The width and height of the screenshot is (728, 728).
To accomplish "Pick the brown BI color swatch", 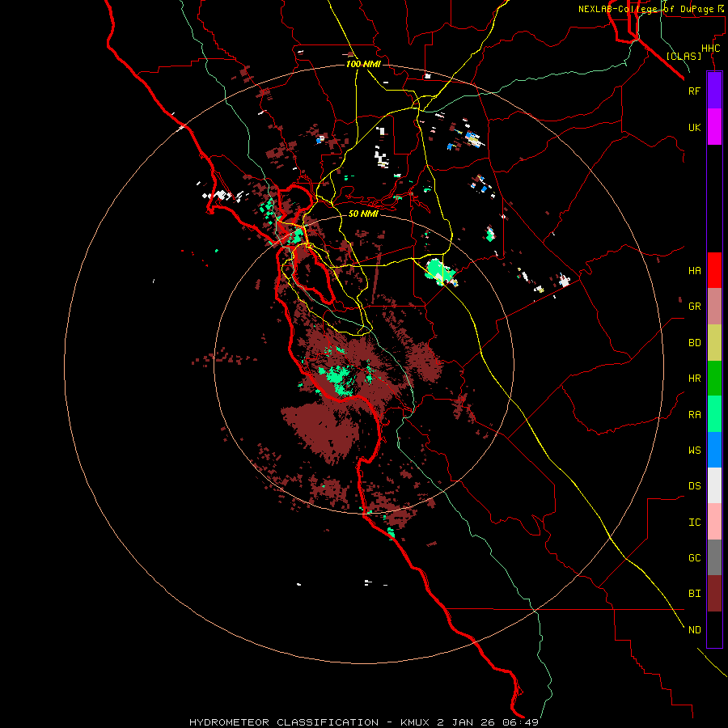I will (x=714, y=594).
